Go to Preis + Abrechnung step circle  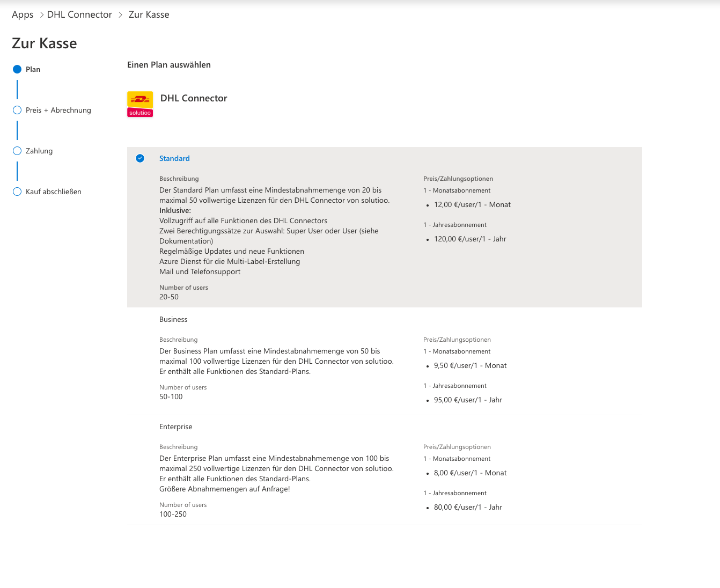pos(17,110)
